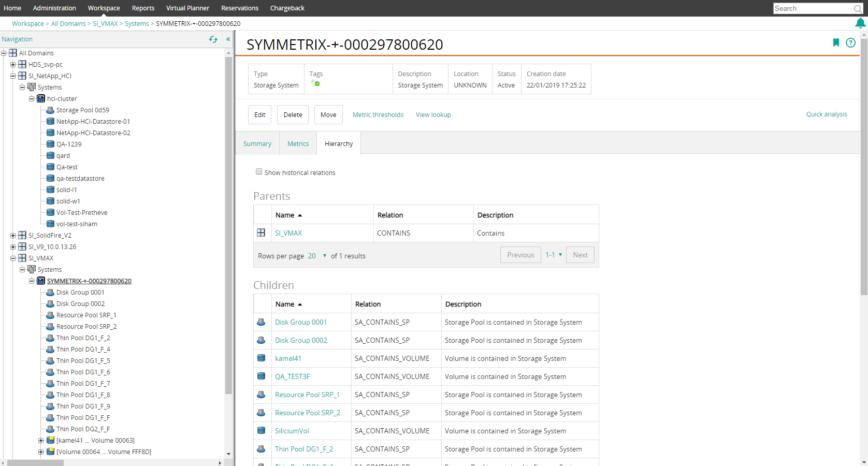Collapse the hci-cluster tree node
This screenshot has height=466, width=868.
tap(32, 99)
